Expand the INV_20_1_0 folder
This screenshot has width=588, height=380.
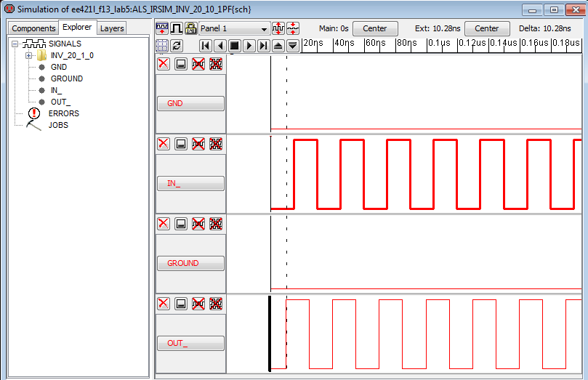(29, 55)
